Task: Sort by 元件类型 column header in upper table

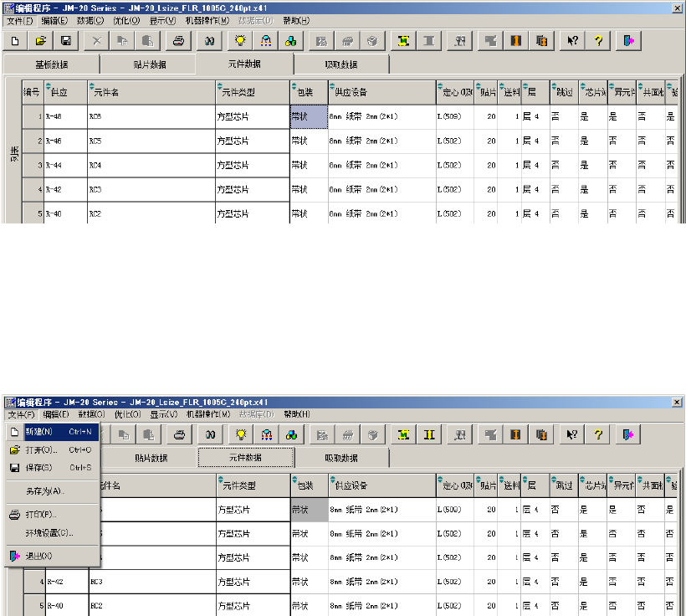Action: pos(252,92)
